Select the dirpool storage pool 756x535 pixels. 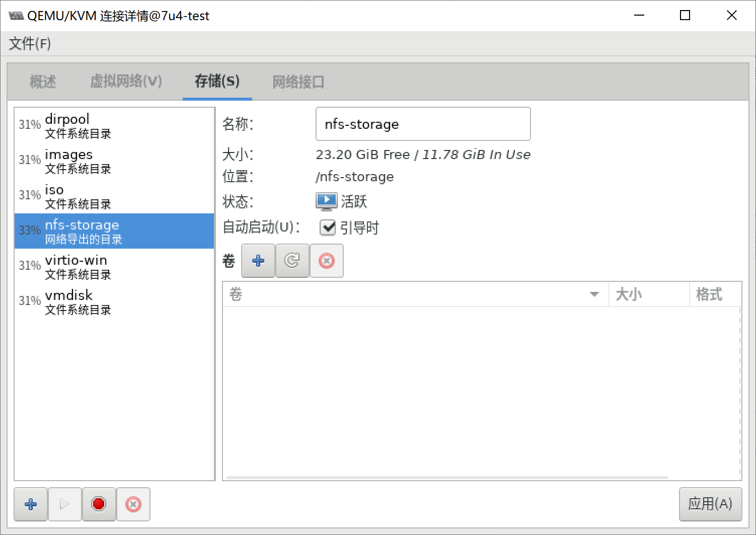click(x=114, y=125)
